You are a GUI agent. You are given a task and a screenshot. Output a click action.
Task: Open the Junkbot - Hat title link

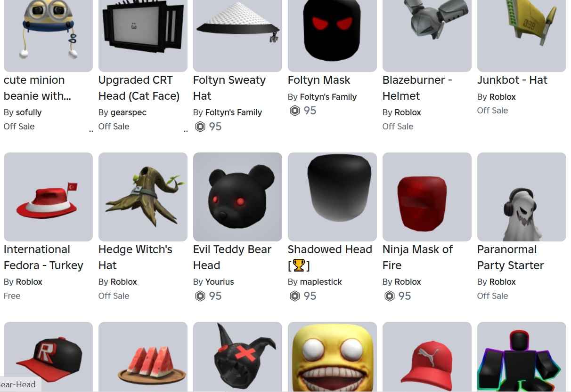[x=512, y=80]
